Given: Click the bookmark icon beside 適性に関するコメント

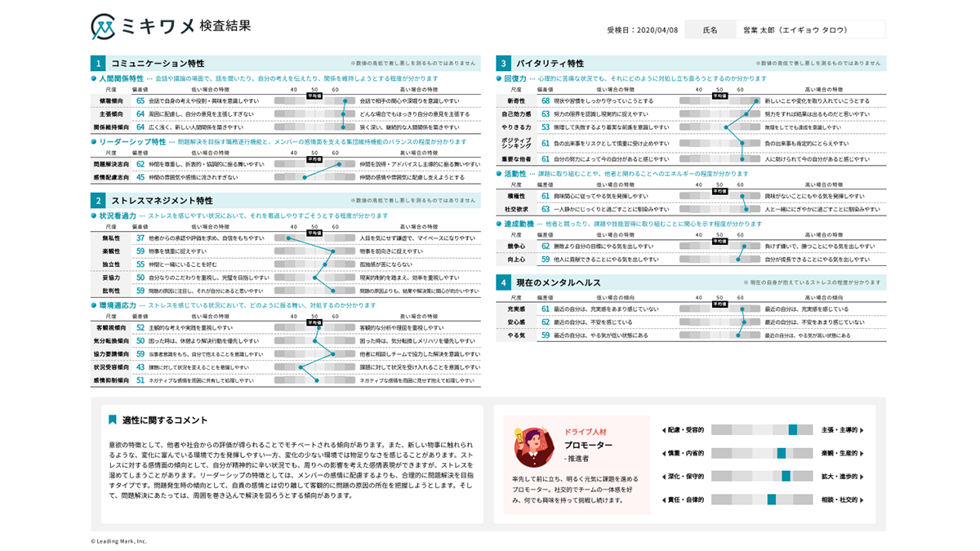Looking at the screenshot, I should pos(113,420).
